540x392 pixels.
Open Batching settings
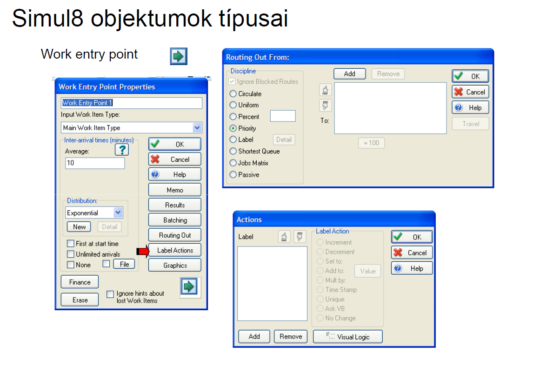point(174,220)
